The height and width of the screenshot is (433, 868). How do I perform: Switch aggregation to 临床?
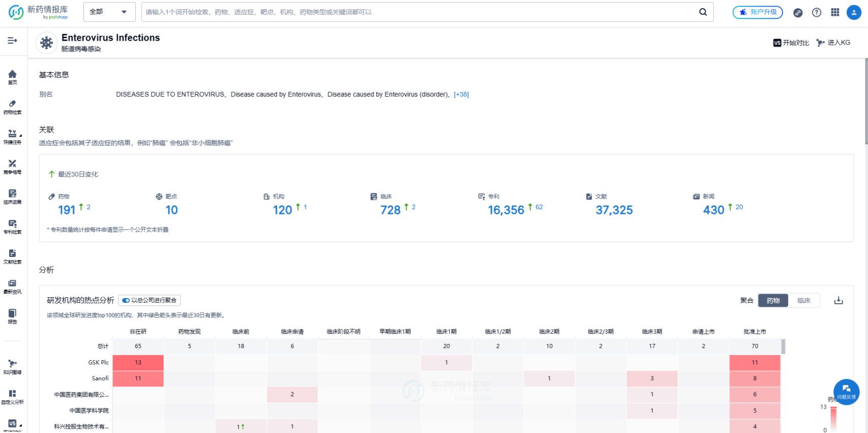click(x=803, y=301)
